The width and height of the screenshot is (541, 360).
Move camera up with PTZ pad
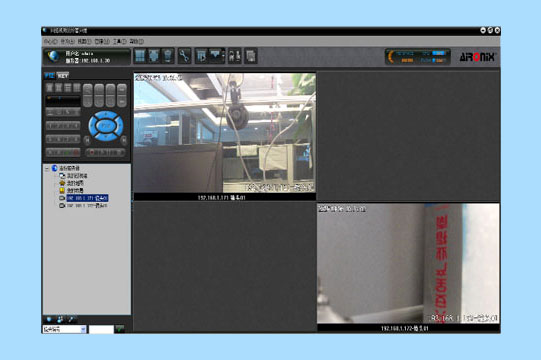[106, 115]
